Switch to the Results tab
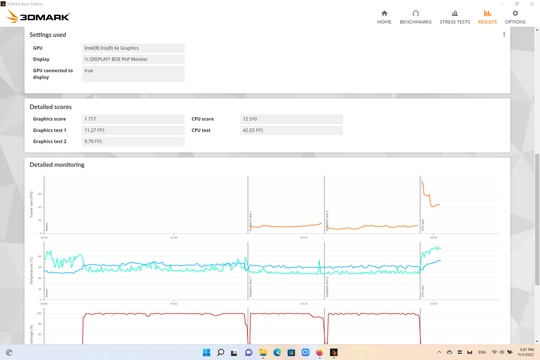This screenshot has height=360, width=540. tap(487, 17)
